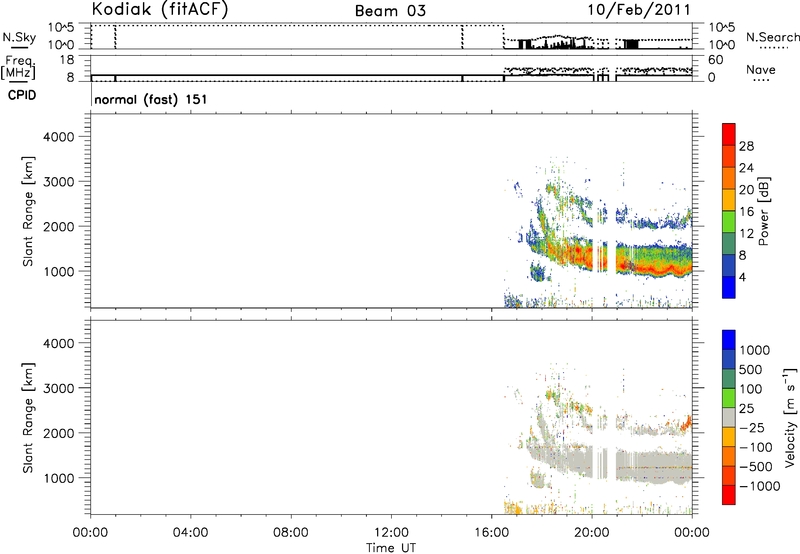Click the Time UT axis label

click(x=391, y=548)
